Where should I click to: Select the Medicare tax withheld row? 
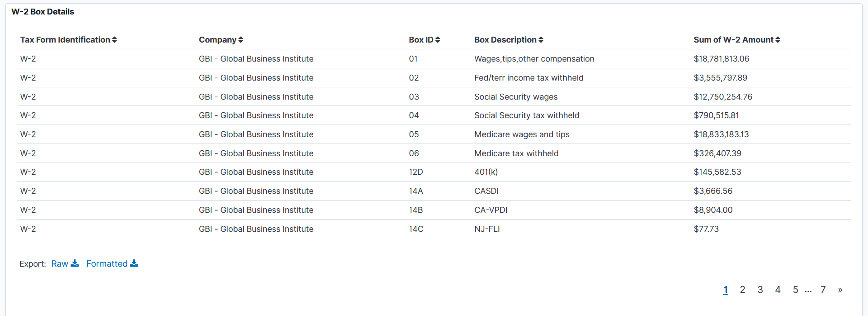516,153
